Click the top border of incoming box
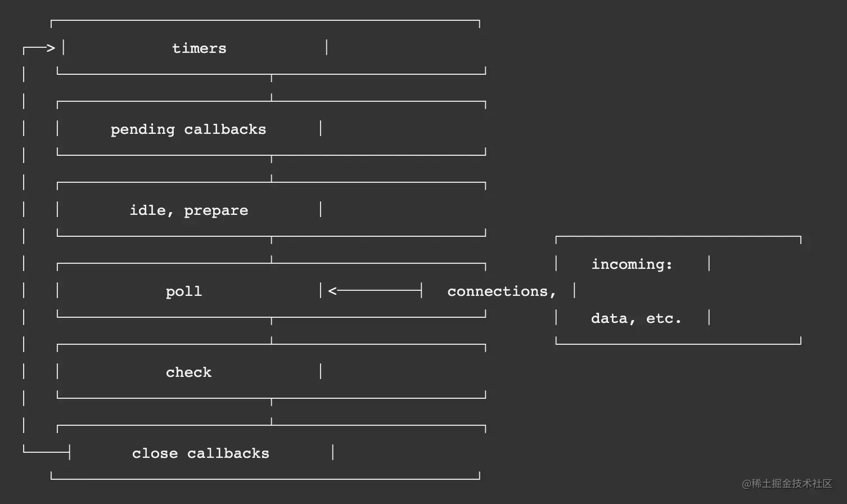The height and width of the screenshot is (504, 847). [x=678, y=237]
